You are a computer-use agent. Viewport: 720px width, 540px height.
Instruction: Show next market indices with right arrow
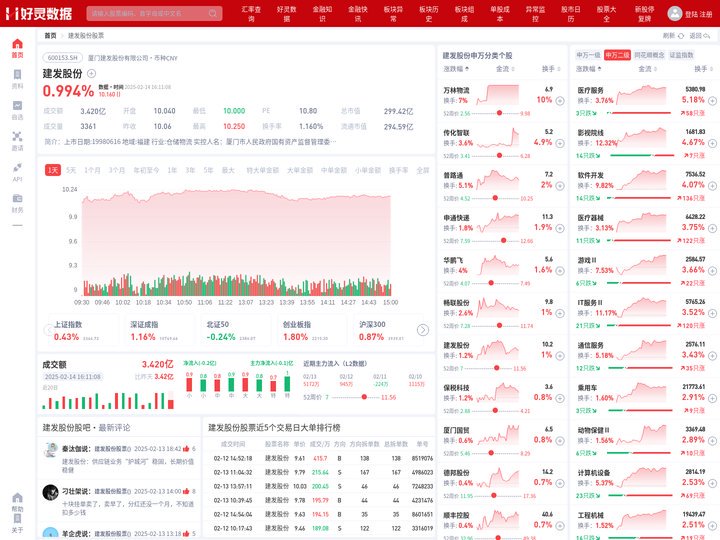click(423, 330)
